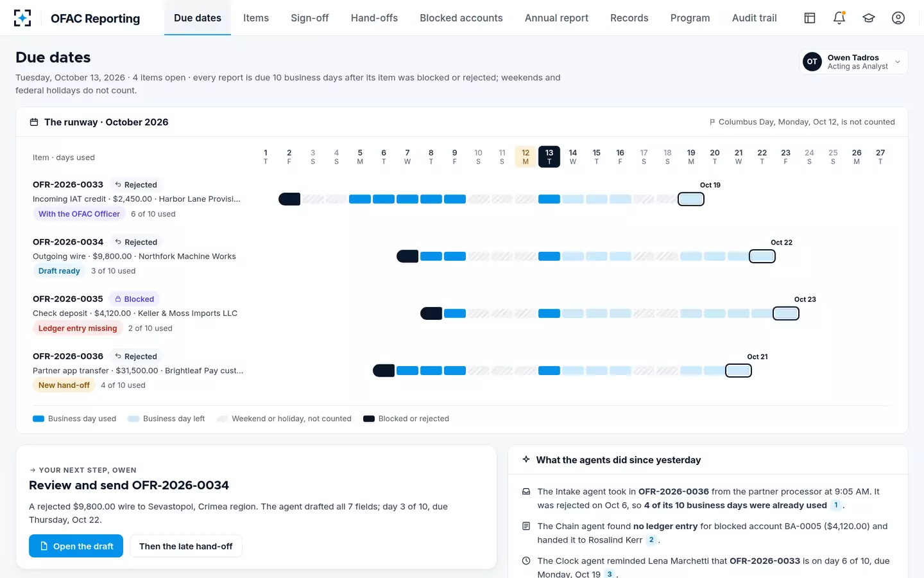Open the training graduation cap icon
The width and height of the screenshot is (924, 578).
tap(869, 18)
